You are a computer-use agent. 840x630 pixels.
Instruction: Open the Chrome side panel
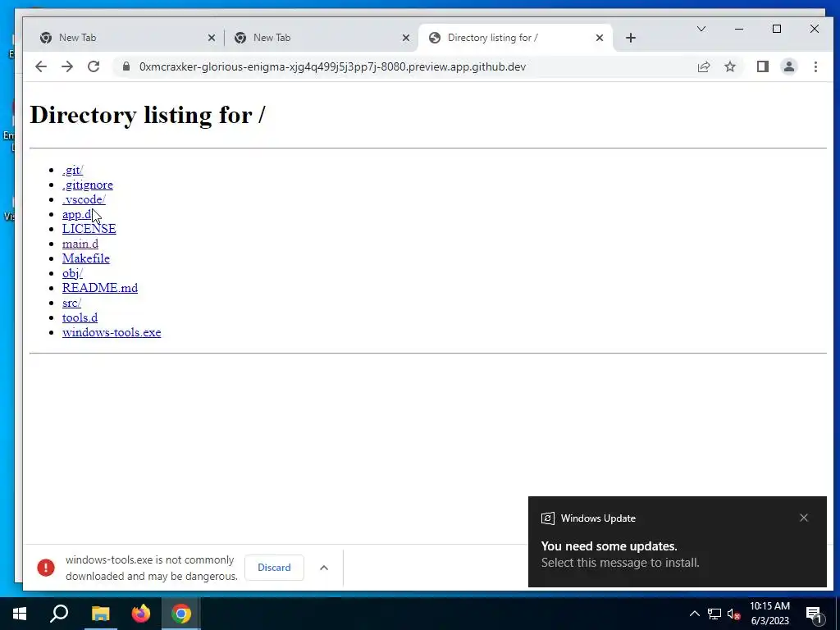coord(762,66)
